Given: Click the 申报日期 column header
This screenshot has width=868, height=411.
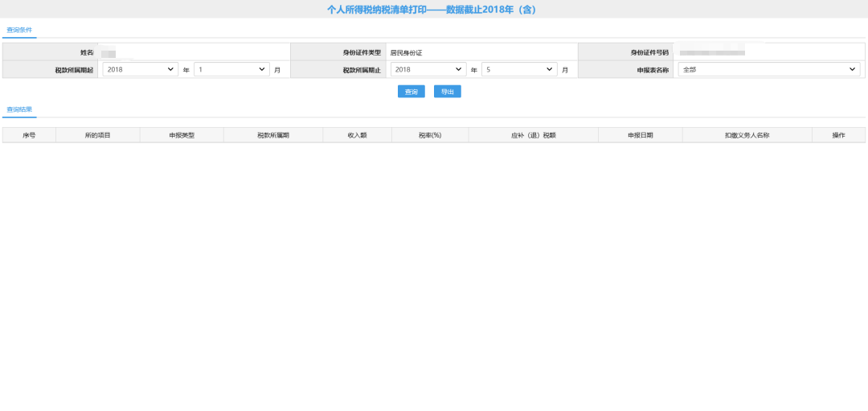Looking at the screenshot, I should pos(641,135).
